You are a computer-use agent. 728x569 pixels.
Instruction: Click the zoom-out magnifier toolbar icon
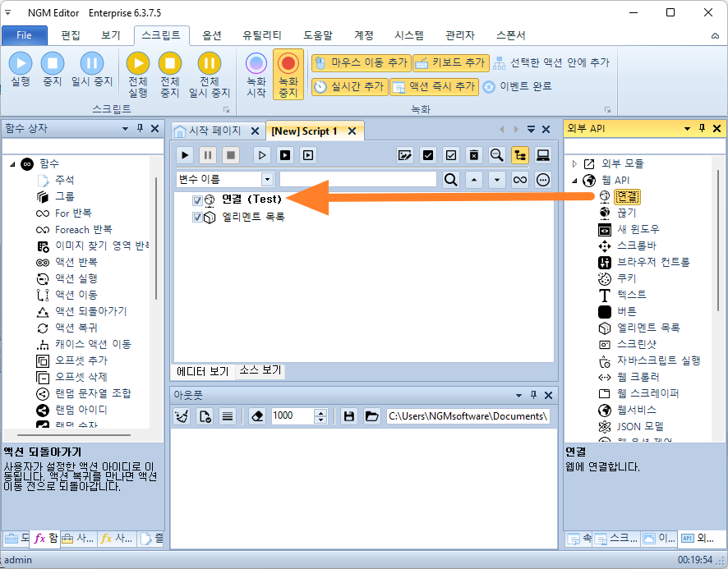click(497, 155)
